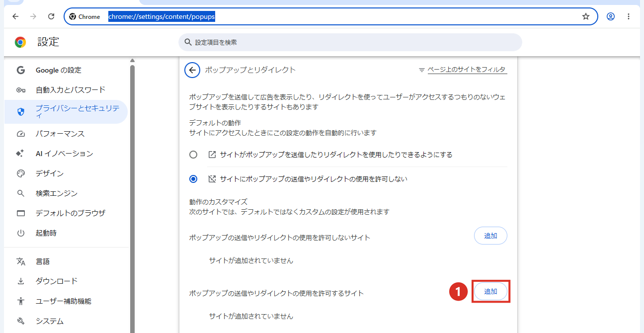Screen dimensions: 644x333
Task: Reload the page with refresh icon
Action: click(51, 16)
